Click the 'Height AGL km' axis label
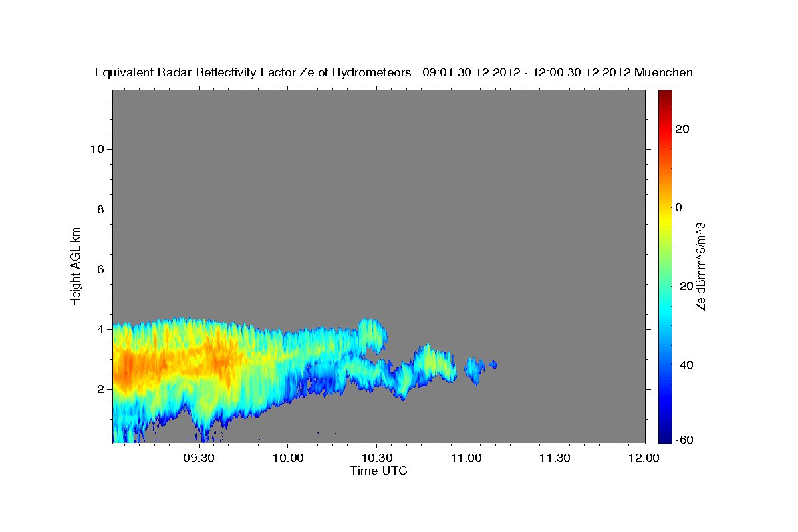 click(x=76, y=265)
